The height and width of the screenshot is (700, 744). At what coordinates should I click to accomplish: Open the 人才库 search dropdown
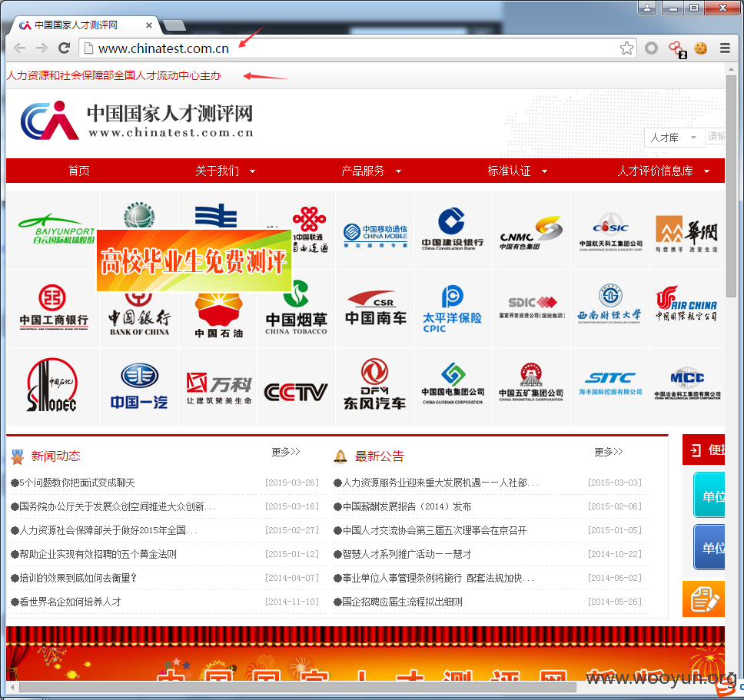click(674, 138)
